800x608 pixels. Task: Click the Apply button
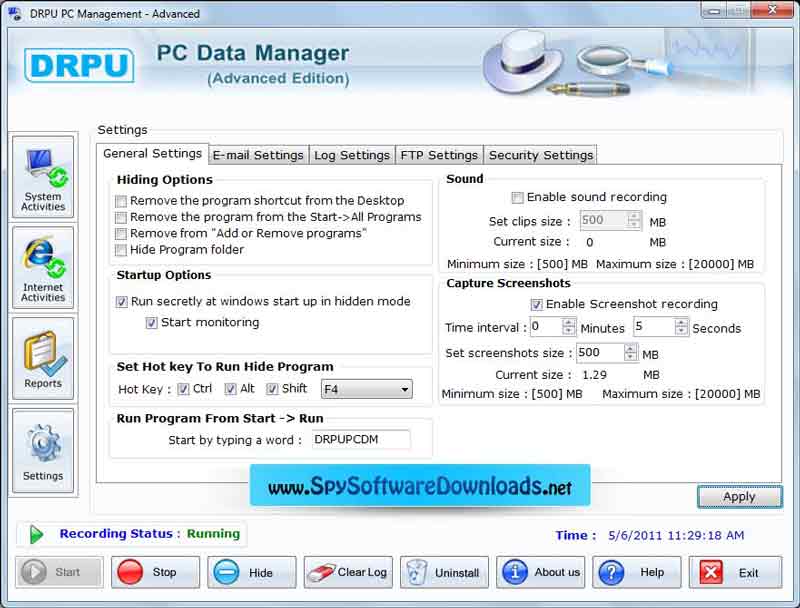point(739,497)
